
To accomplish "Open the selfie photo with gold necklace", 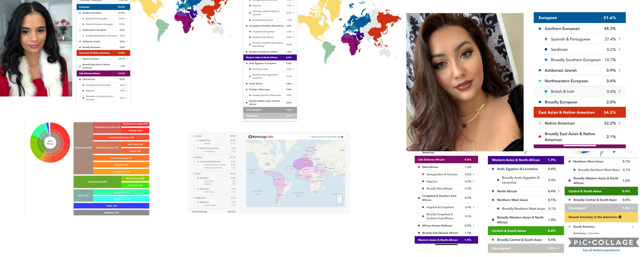I will (465, 82).
